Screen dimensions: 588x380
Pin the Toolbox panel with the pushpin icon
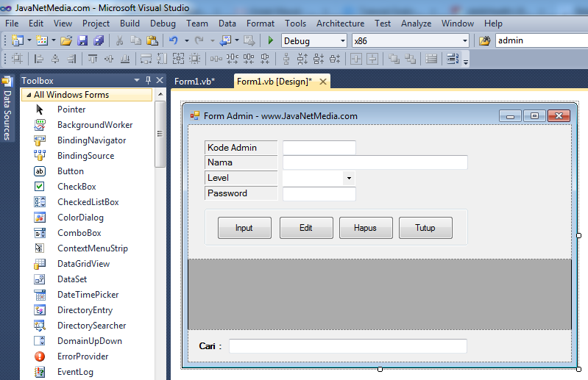click(149, 79)
